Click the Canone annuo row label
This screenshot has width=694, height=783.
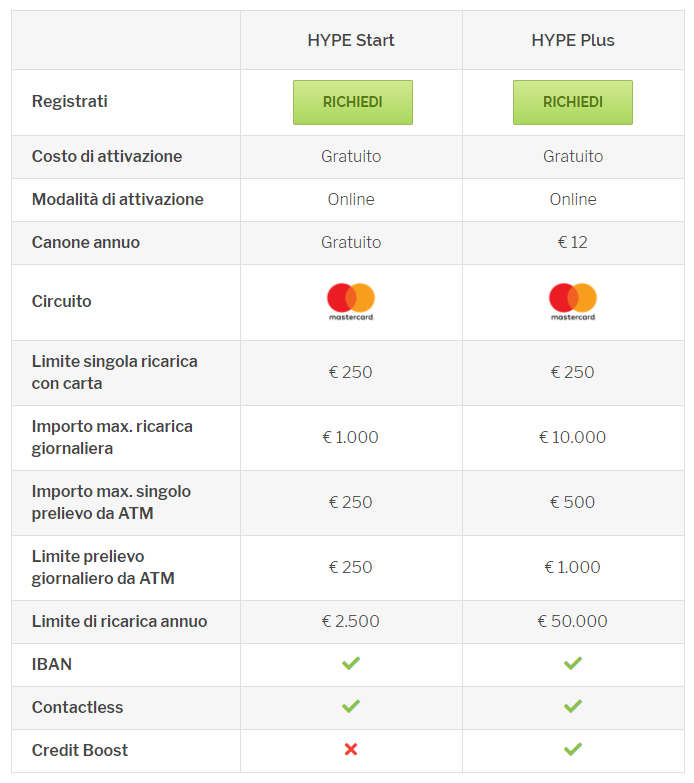(x=86, y=242)
